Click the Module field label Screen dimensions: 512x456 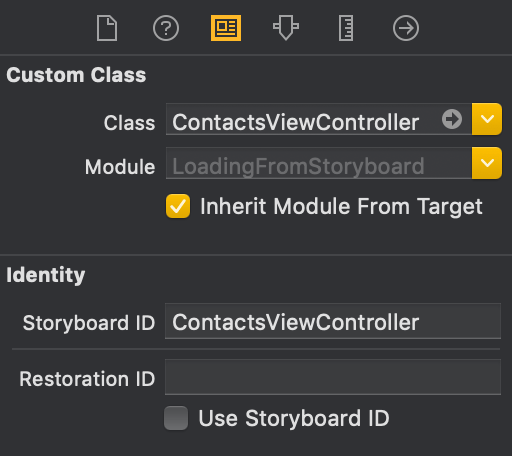point(120,167)
